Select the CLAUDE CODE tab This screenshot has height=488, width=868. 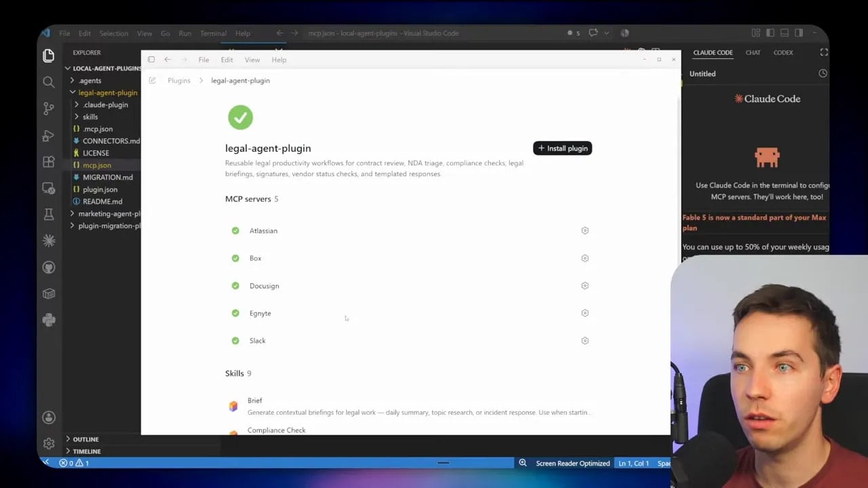713,52
